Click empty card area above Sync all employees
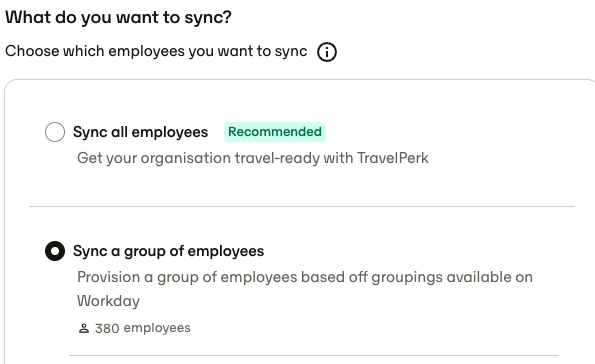Viewport: 595px width, 364px height. click(x=302, y=101)
